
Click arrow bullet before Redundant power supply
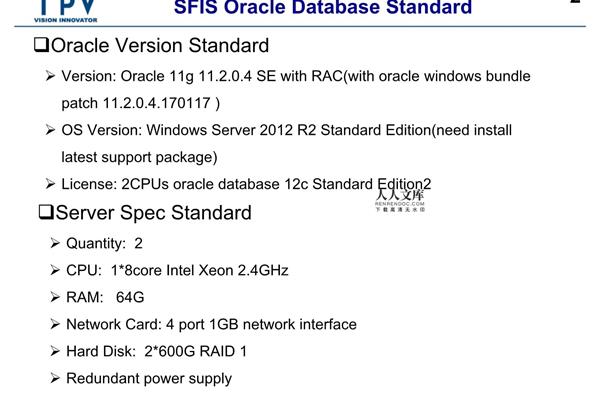(55, 378)
